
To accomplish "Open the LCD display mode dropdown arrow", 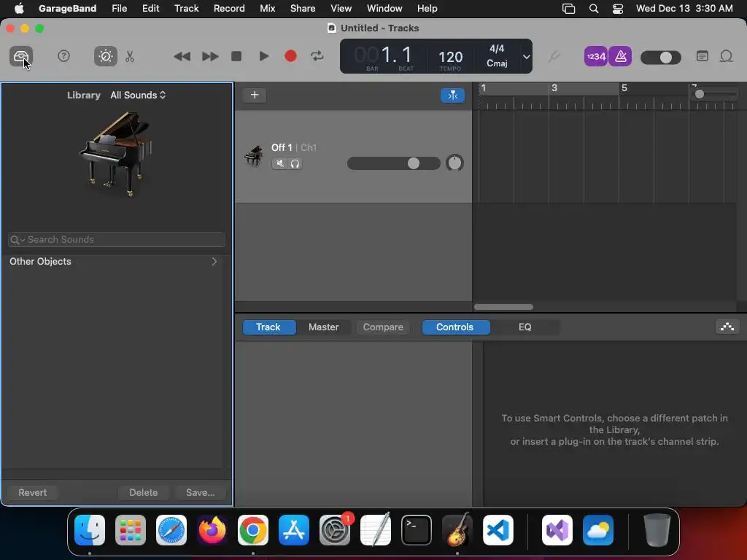I will [x=527, y=57].
